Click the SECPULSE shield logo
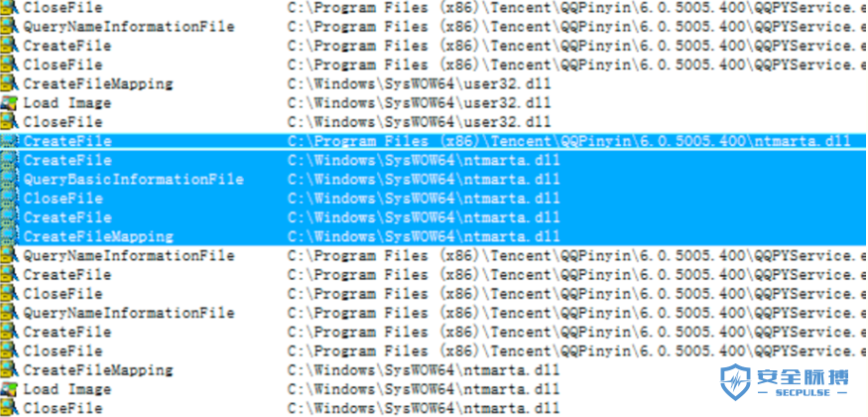868x417 pixels. [x=735, y=382]
